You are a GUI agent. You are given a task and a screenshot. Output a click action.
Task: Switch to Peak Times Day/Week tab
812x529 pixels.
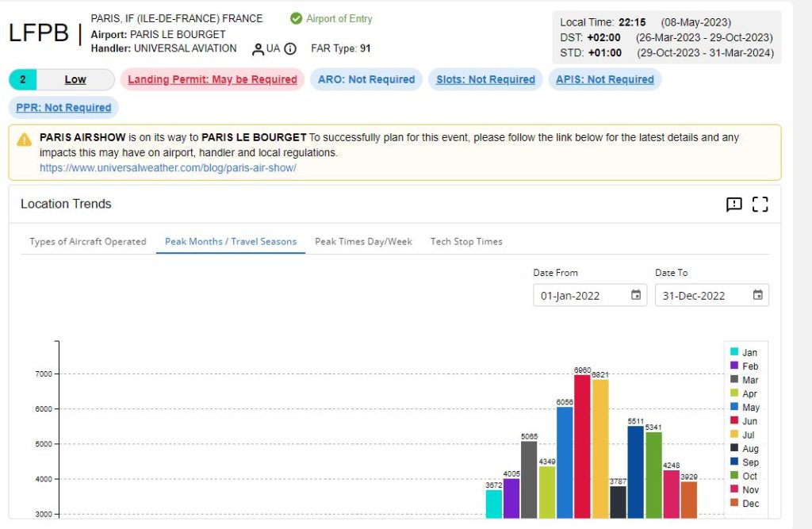[x=363, y=242]
